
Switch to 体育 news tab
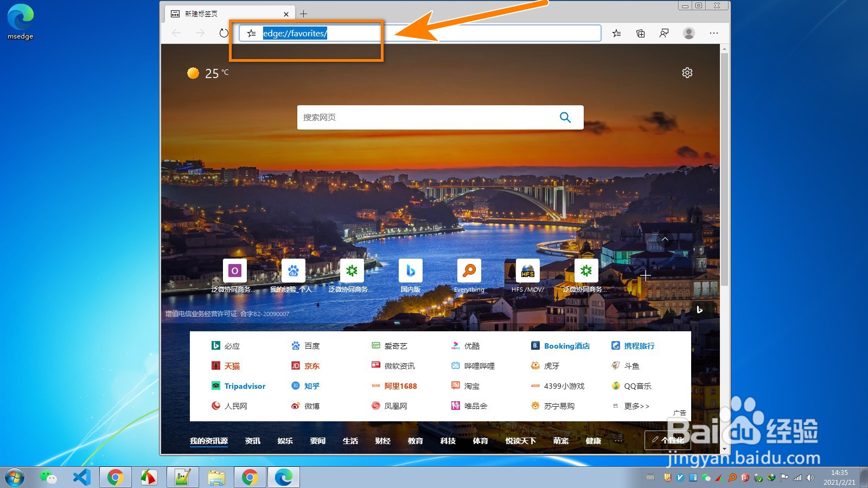point(481,441)
